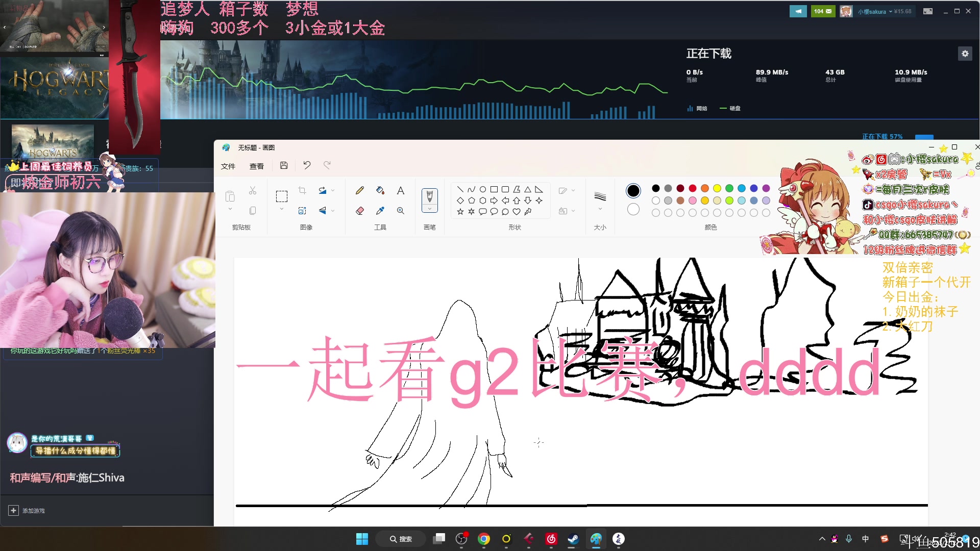
Task: Click the Copy icon in clipboard group
Action: 253,211
